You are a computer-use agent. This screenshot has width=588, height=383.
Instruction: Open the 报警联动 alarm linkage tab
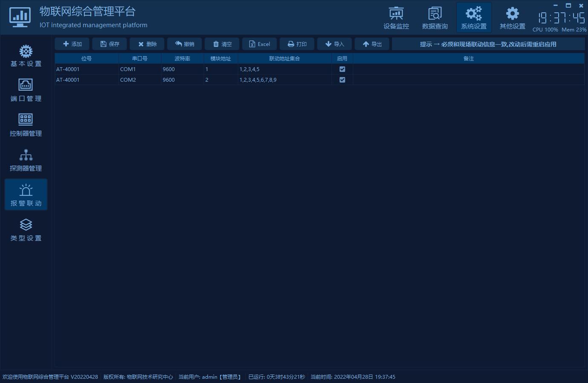click(26, 195)
